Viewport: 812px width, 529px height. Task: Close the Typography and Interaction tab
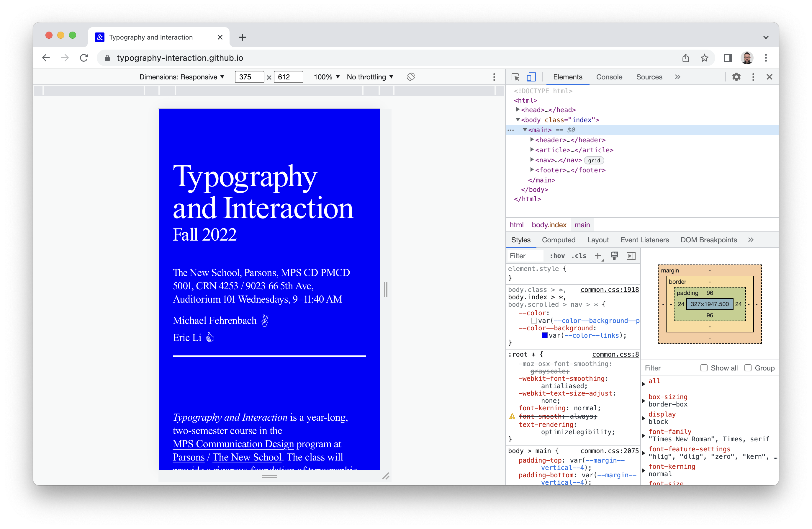[220, 37]
